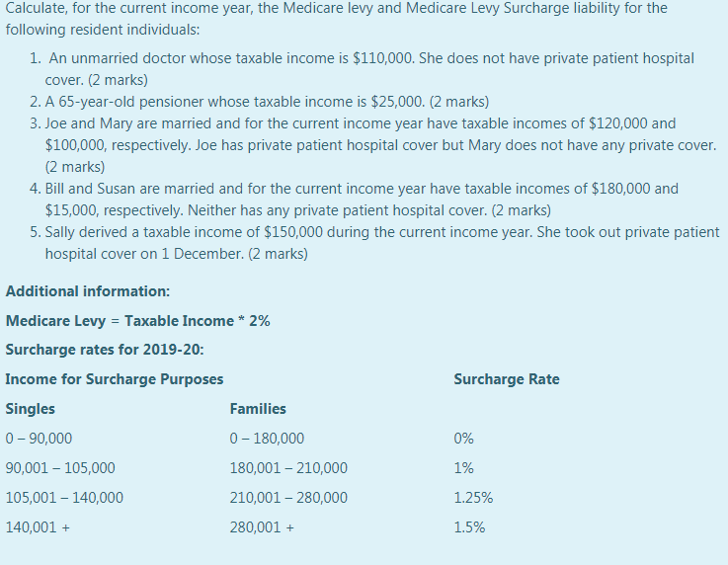Click the 'Medicare Levy = Taxable Income * 2%' formula

138,321
